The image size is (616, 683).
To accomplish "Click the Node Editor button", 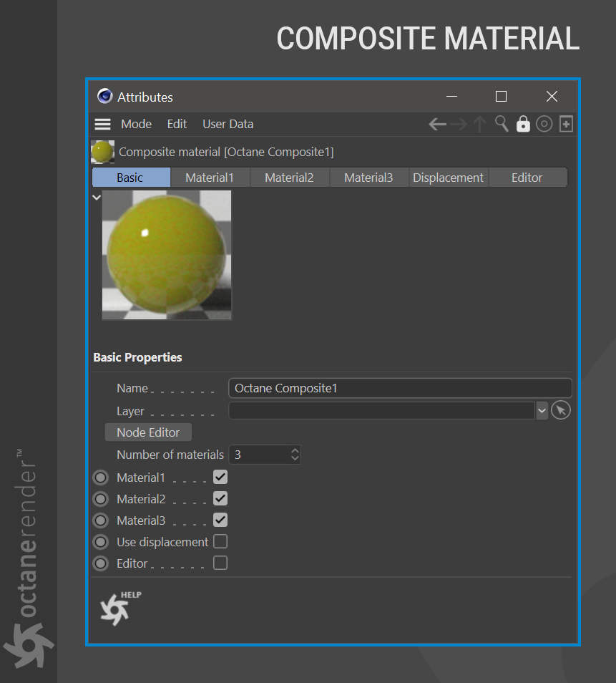I will point(148,432).
